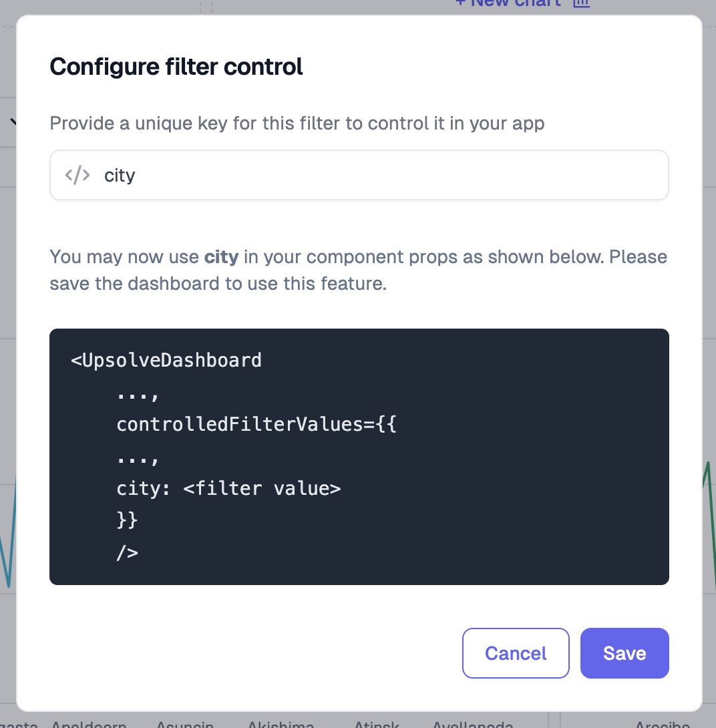Click the "Provide a unique key" instruction text

pyautogui.click(x=297, y=124)
